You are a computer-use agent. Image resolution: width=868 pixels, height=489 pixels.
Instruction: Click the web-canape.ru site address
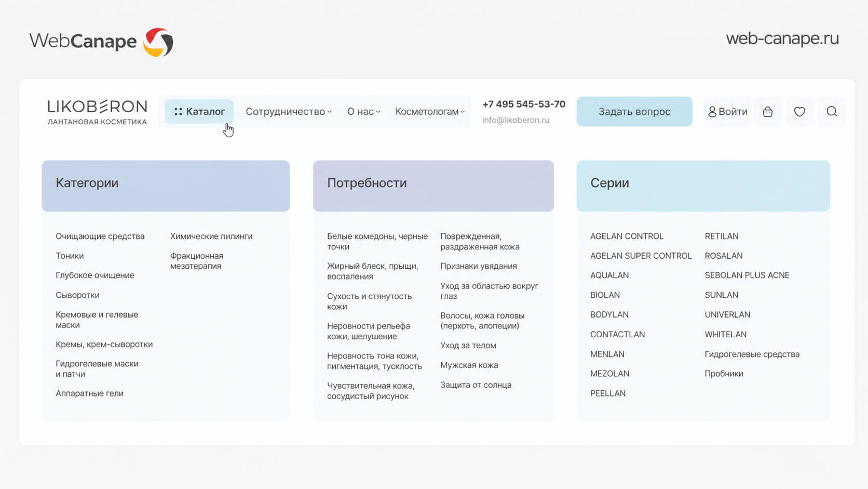pyautogui.click(x=782, y=38)
